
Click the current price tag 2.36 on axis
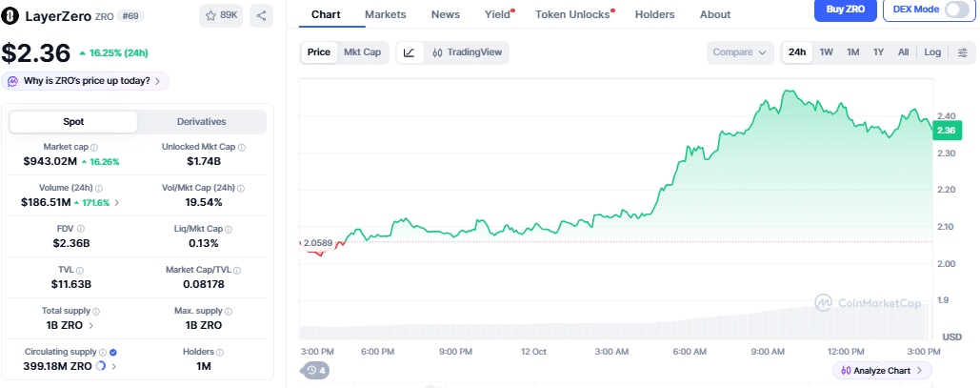(x=946, y=131)
